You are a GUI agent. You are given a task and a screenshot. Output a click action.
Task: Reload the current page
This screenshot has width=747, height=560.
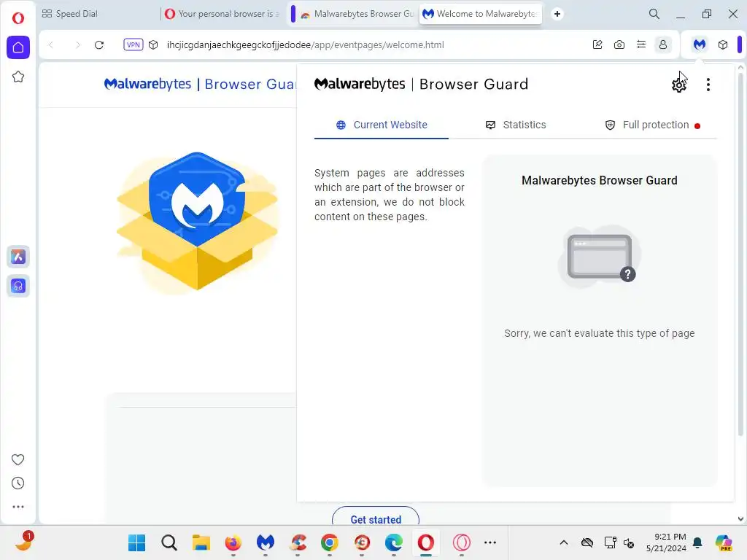pos(99,44)
